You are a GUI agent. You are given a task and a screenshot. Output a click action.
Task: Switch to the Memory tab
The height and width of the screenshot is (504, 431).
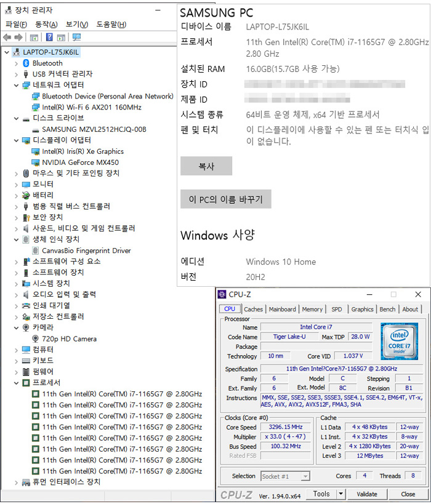pyautogui.click(x=312, y=309)
